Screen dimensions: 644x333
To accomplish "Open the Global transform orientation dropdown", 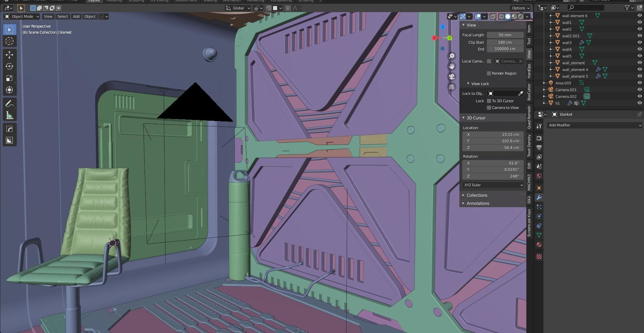I will point(238,8).
